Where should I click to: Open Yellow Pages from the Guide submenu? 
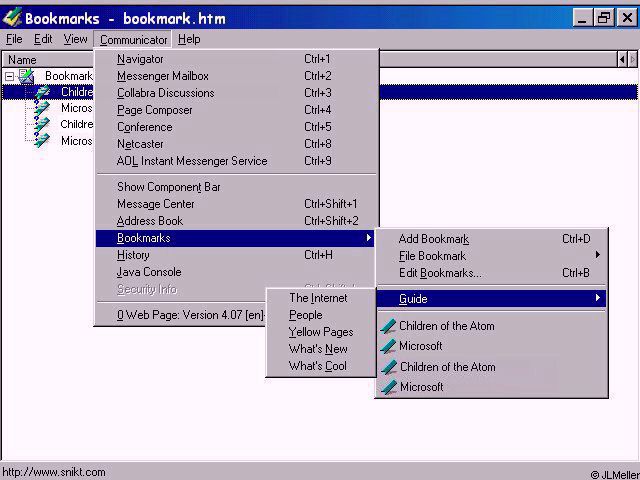[320, 332]
